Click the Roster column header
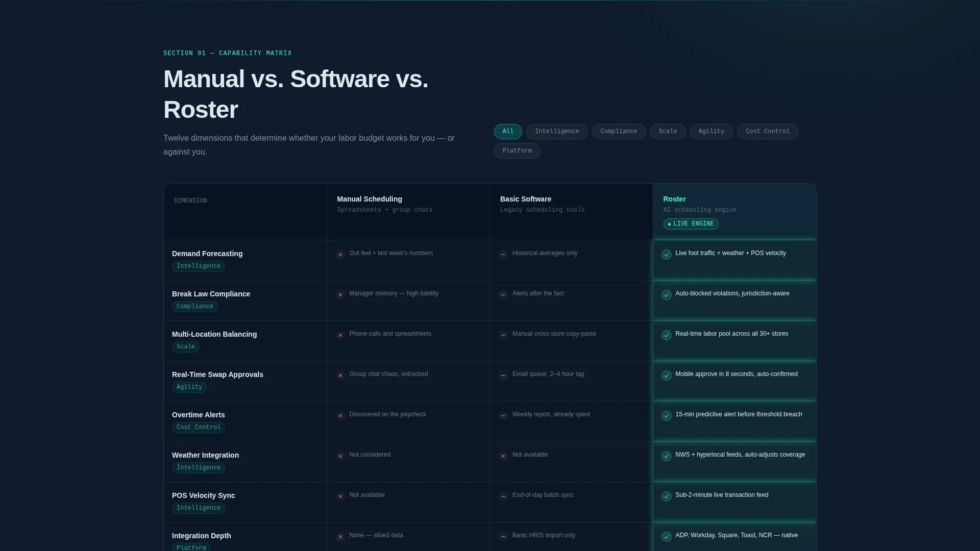 coord(674,199)
